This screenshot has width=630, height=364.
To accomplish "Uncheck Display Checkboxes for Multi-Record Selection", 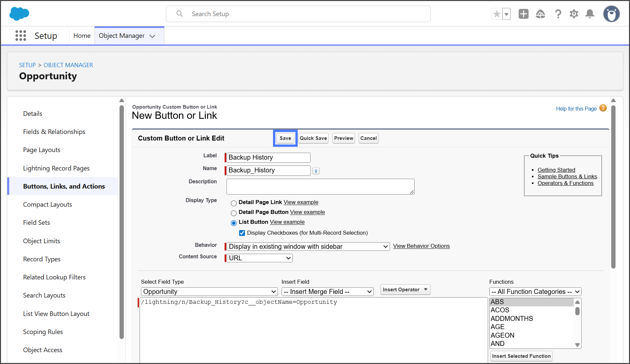I will (x=242, y=233).
